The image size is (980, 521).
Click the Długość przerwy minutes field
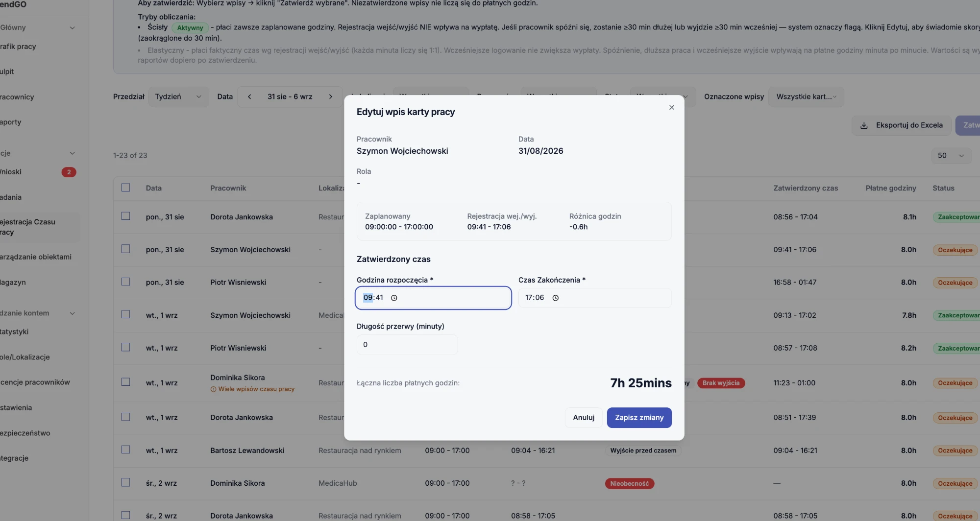(407, 345)
